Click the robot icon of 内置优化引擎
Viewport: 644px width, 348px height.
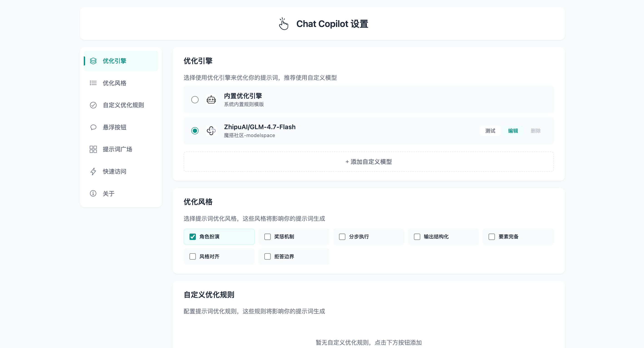(211, 99)
